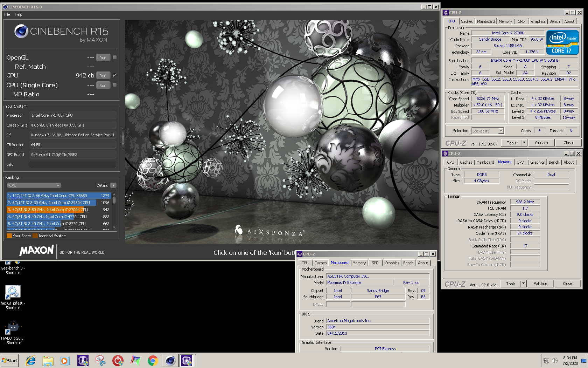Image resolution: width=588 pixels, height=368 pixels.
Task: Click the orange Your Score legend swatch
Action: (9, 236)
